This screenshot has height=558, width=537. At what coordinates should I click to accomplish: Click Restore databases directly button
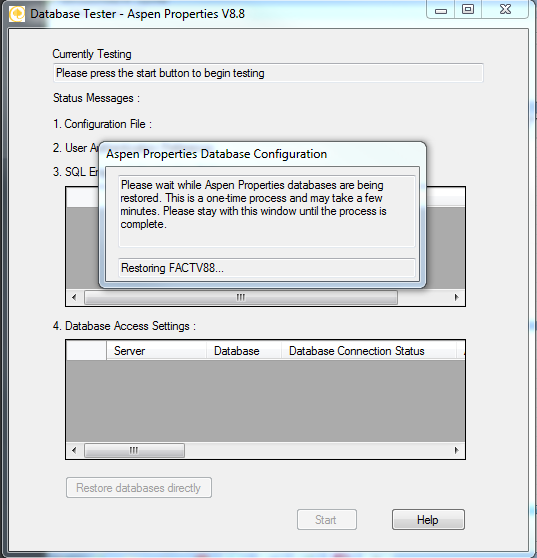tap(139, 488)
